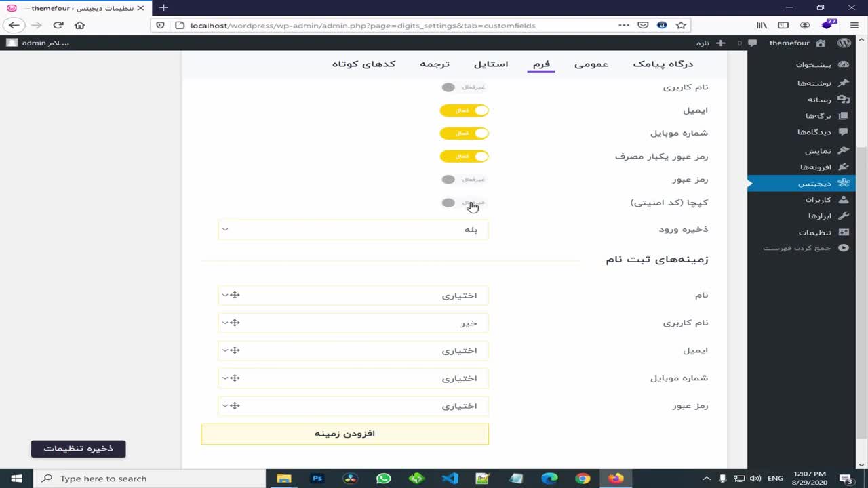Go back with the browser back arrow
The height and width of the screenshot is (488, 868).
pyautogui.click(x=14, y=25)
